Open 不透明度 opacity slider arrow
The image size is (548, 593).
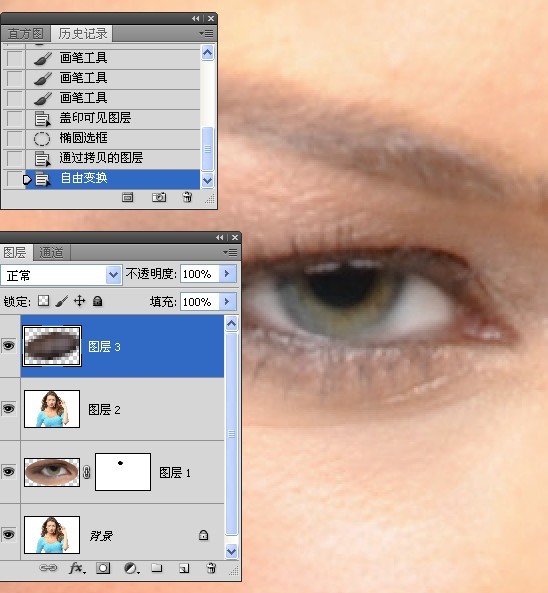(227, 273)
